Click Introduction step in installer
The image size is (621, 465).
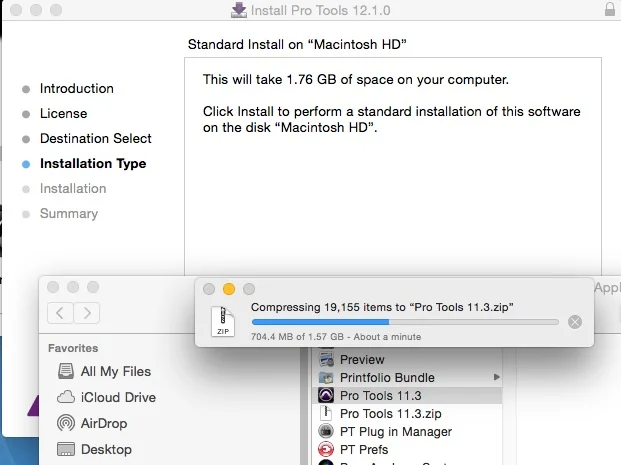pos(77,88)
